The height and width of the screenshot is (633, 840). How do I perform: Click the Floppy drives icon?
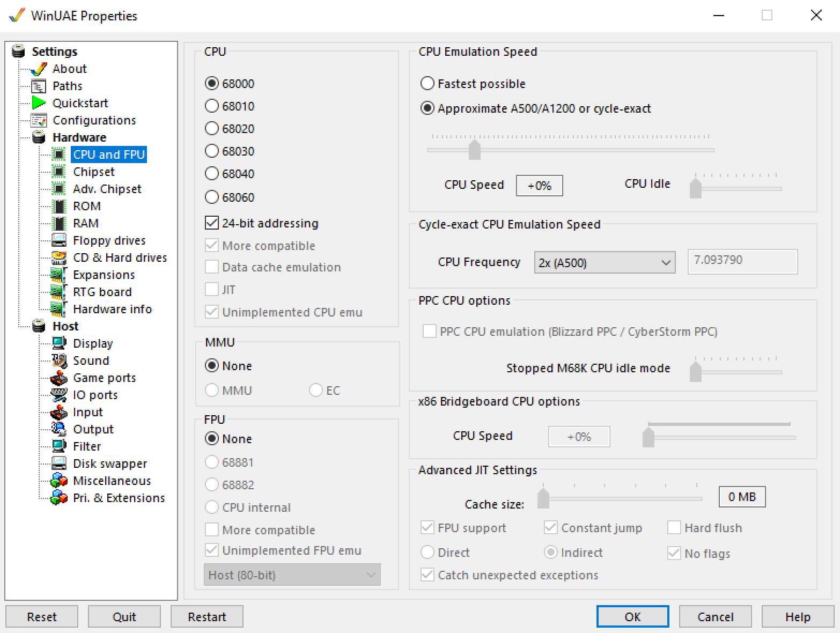(59, 240)
